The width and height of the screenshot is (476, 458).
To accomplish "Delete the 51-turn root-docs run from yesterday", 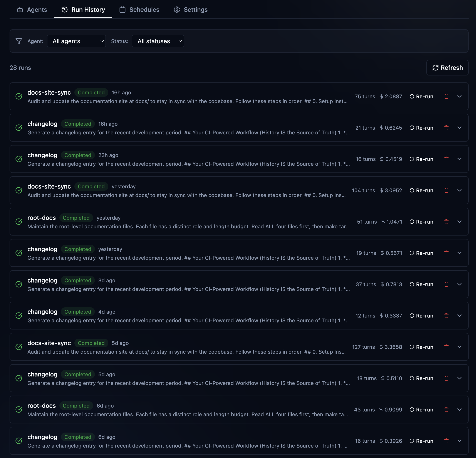I will 446,222.
